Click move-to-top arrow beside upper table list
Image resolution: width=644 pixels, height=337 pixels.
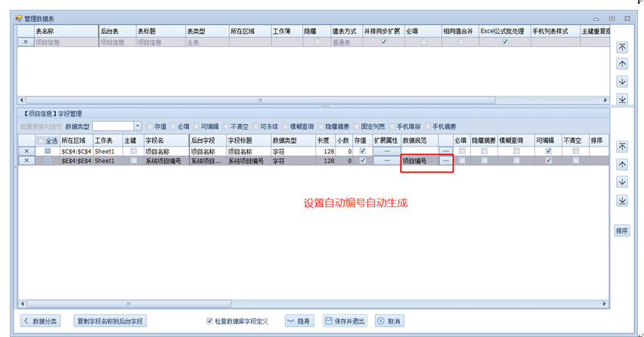pyautogui.click(x=622, y=47)
